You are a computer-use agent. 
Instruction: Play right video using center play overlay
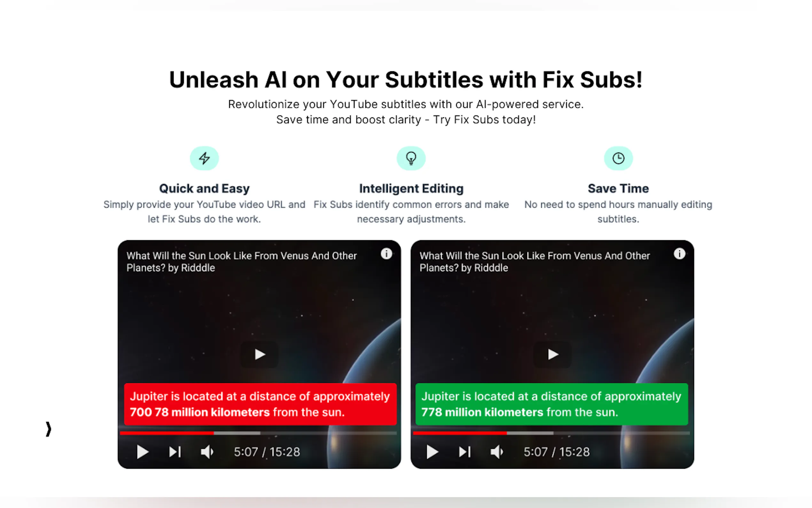pos(552,354)
